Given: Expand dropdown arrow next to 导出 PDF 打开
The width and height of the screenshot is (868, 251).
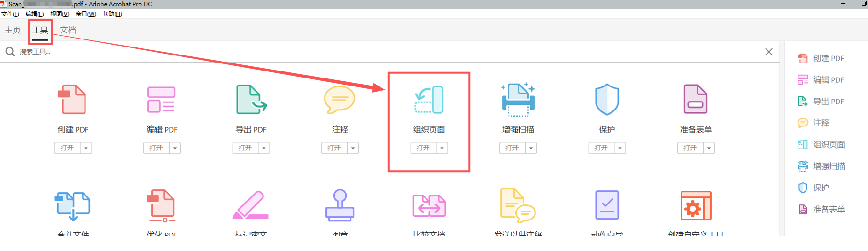Looking at the screenshot, I should pos(264,148).
